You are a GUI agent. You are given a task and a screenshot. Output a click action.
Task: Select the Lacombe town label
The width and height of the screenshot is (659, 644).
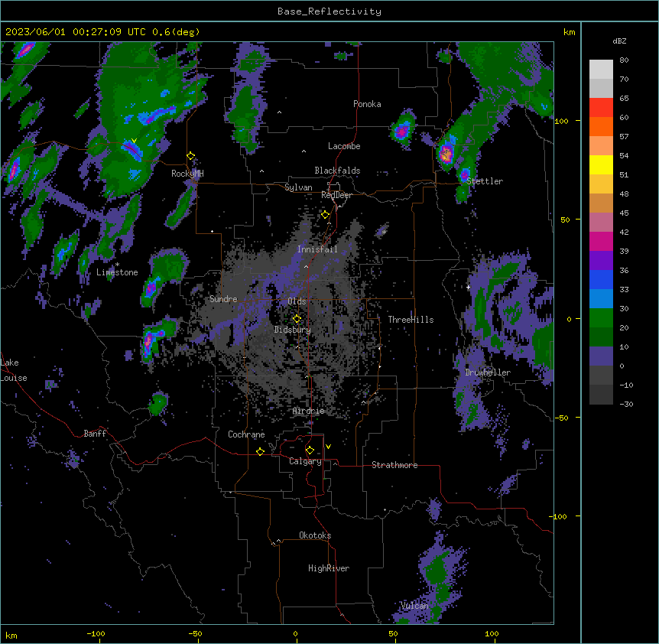click(x=344, y=146)
